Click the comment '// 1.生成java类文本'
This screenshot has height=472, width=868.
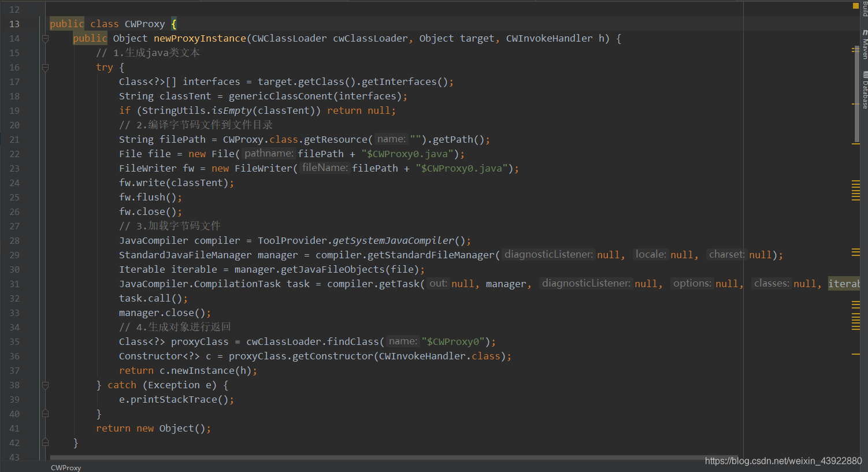(x=148, y=53)
